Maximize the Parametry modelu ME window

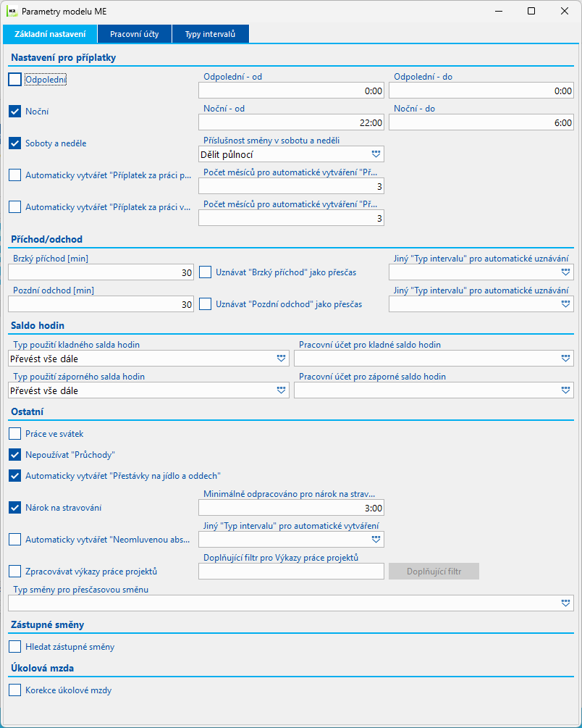pos(531,12)
